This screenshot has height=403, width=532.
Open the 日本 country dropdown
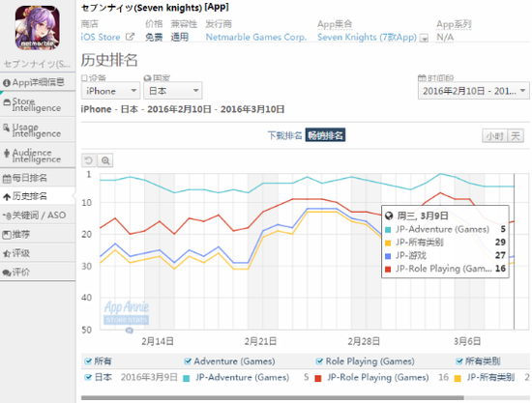(x=173, y=91)
